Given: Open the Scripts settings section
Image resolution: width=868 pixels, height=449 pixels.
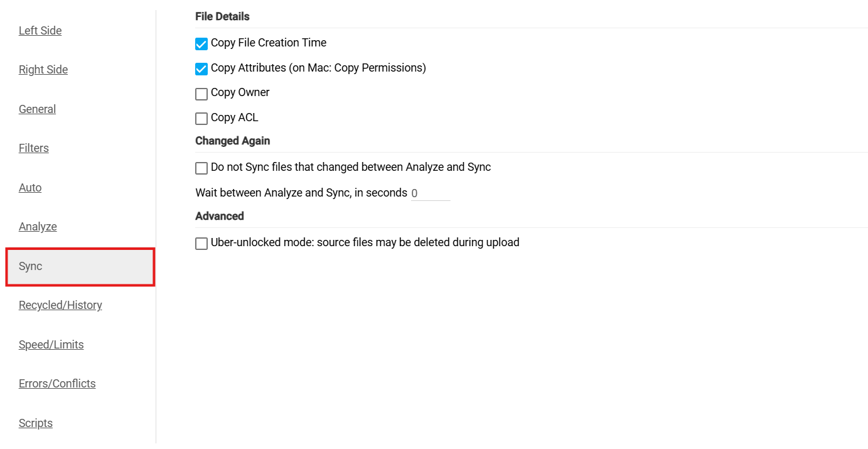Looking at the screenshot, I should [x=35, y=423].
